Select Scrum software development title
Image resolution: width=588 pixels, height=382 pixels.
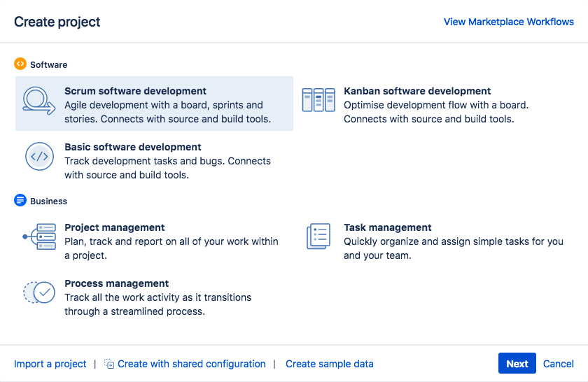(135, 91)
